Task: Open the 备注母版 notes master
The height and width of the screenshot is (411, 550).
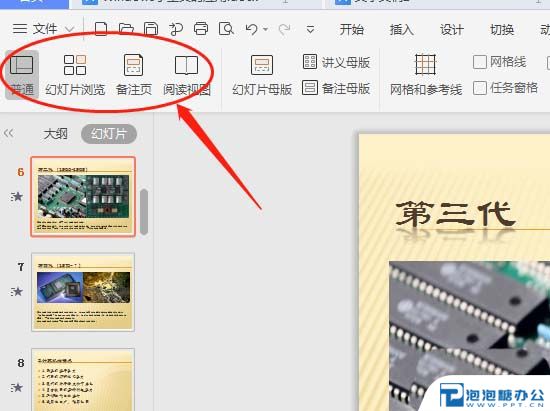Action: tap(336, 88)
